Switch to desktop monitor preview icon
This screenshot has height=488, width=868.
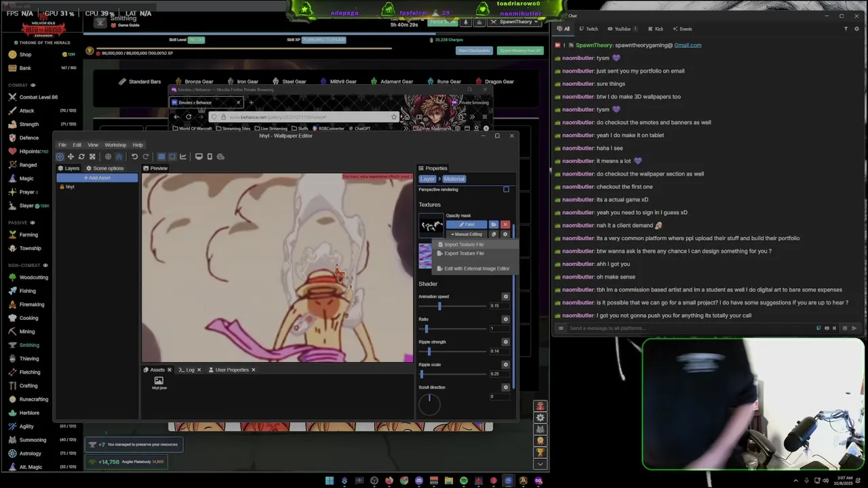click(x=199, y=157)
